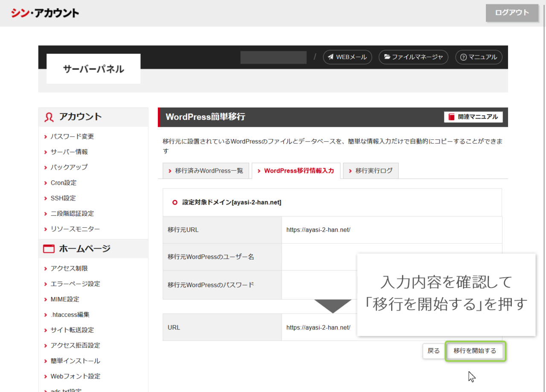
Task: Click the paper plane icon in WEBメール
Action: pyautogui.click(x=331, y=57)
